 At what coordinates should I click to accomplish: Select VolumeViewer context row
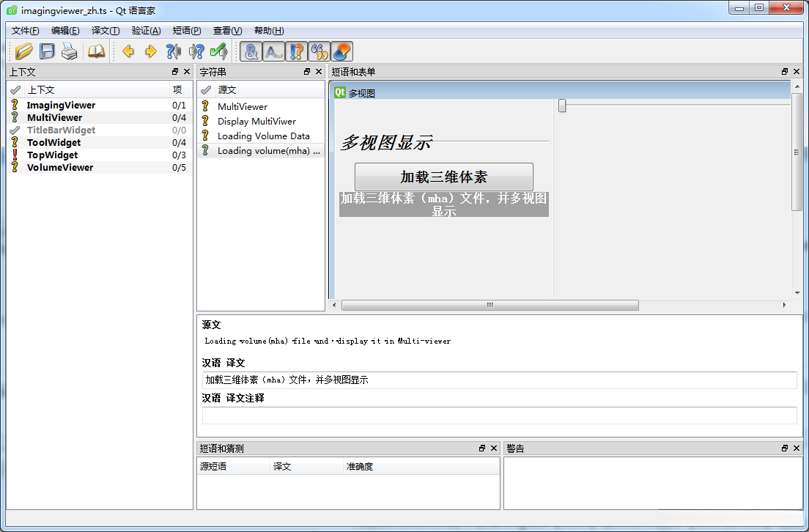[100, 167]
